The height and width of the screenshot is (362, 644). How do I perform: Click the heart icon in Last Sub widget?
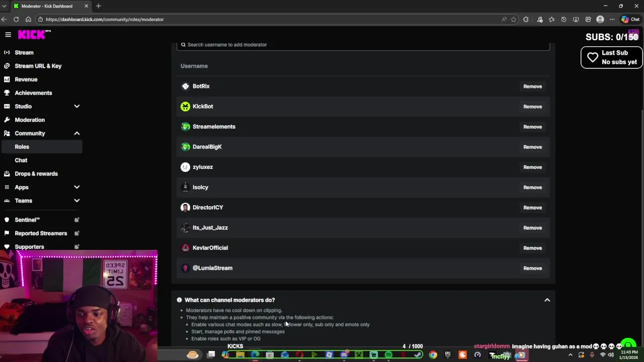click(x=593, y=57)
